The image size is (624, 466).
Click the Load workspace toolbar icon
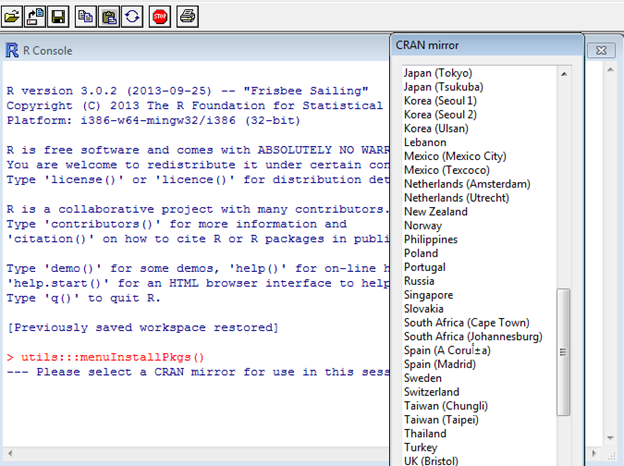37,16
